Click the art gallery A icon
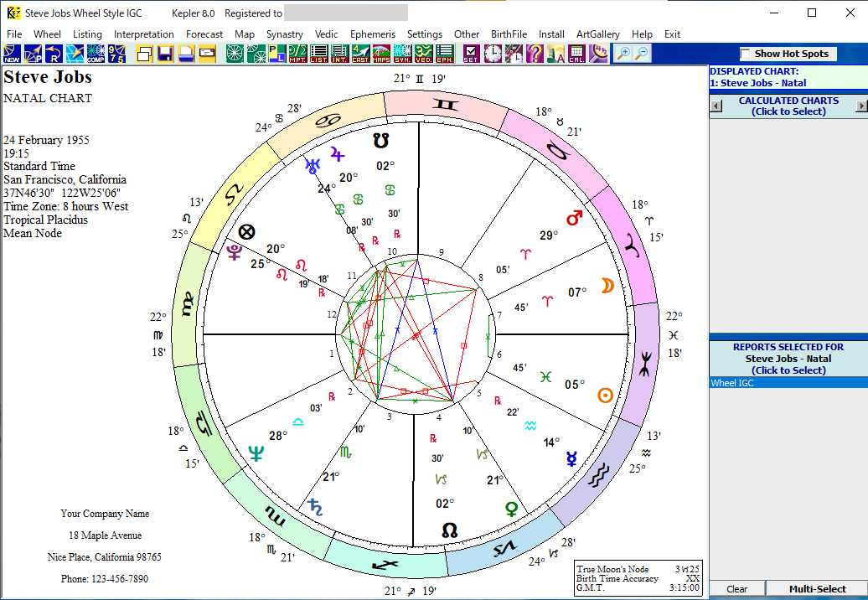Image resolution: width=868 pixels, height=600 pixels. 555,54
